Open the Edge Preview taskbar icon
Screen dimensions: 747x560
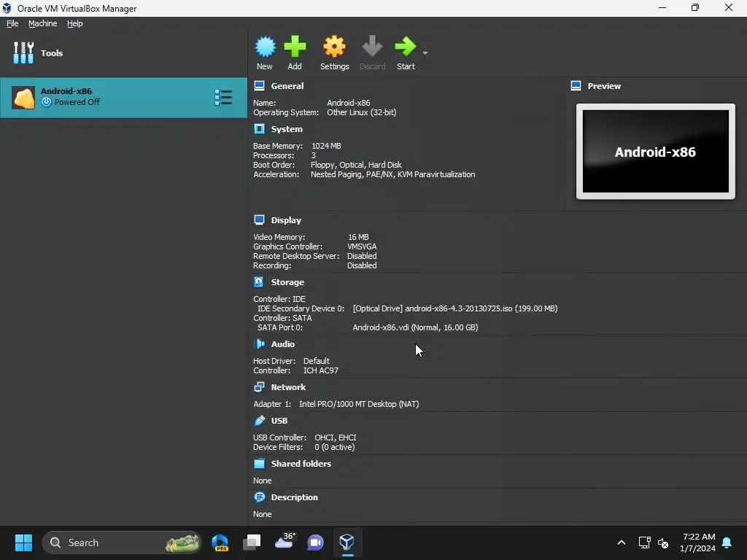click(x=220, y=542)
